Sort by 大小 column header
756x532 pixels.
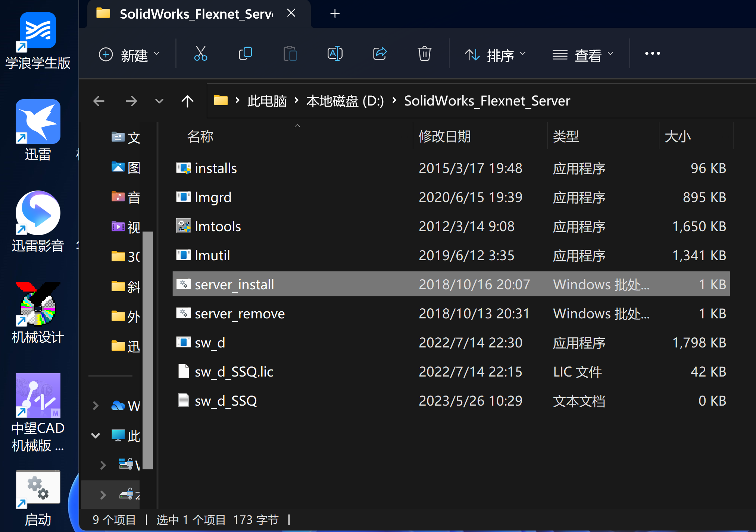[678, 136]
